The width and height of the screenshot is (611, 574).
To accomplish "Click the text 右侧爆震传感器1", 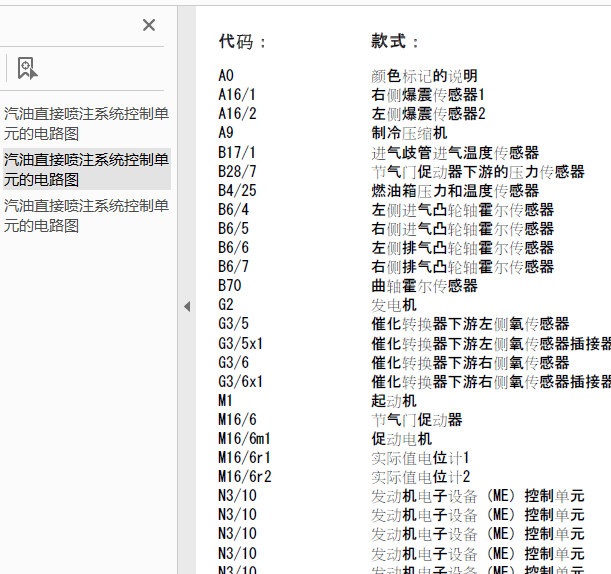I will click(x=428, y=95).
